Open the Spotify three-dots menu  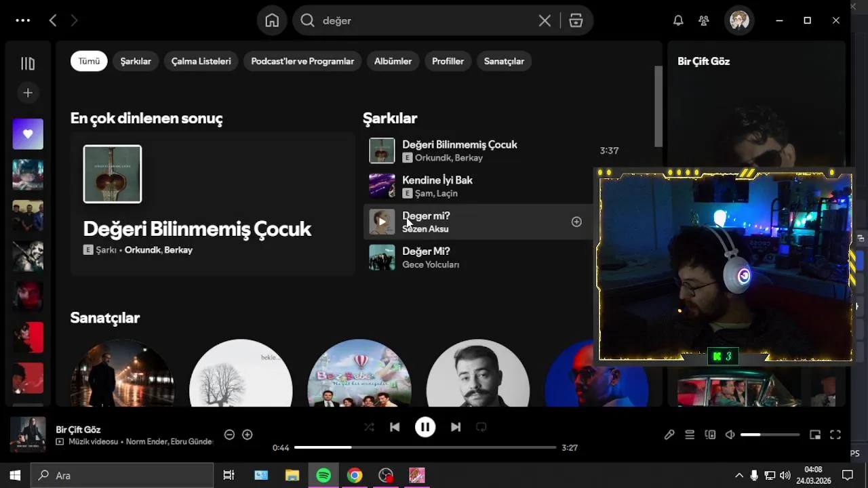[x=23, y=20]
